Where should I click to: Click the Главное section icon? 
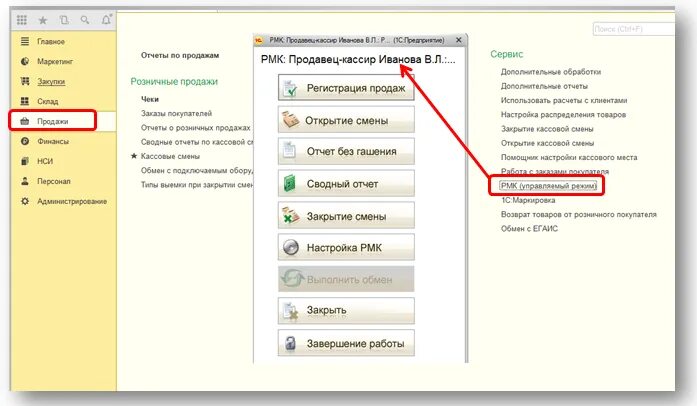click(x=25, y=41)
